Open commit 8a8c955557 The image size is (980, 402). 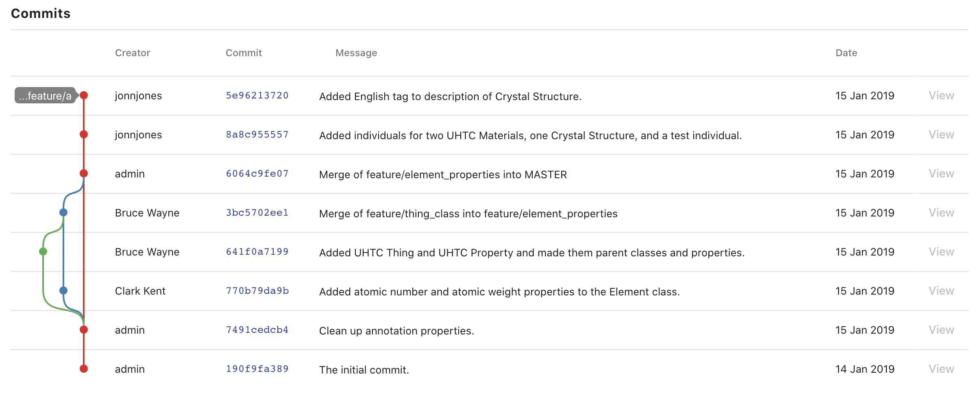click(257, 134)
